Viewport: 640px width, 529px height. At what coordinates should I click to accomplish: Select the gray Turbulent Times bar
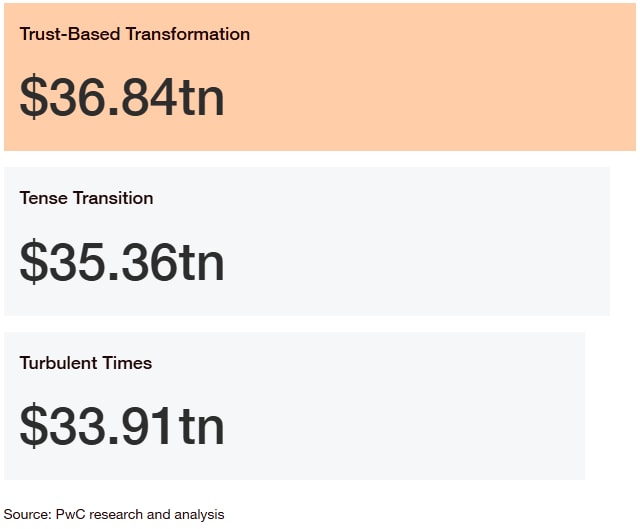294,406
